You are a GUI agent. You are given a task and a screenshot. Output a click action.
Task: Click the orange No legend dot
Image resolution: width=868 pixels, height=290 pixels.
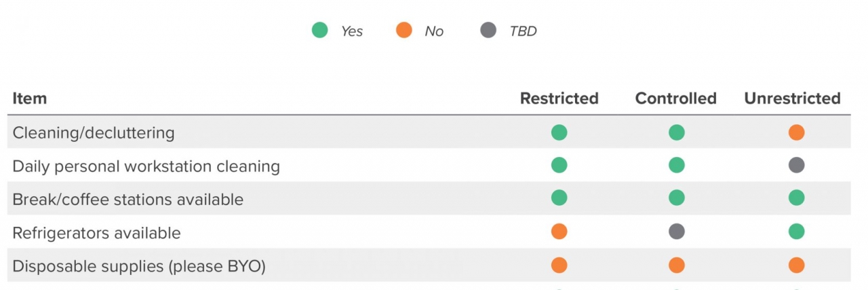pyautogui.click(x=403, y=31)
